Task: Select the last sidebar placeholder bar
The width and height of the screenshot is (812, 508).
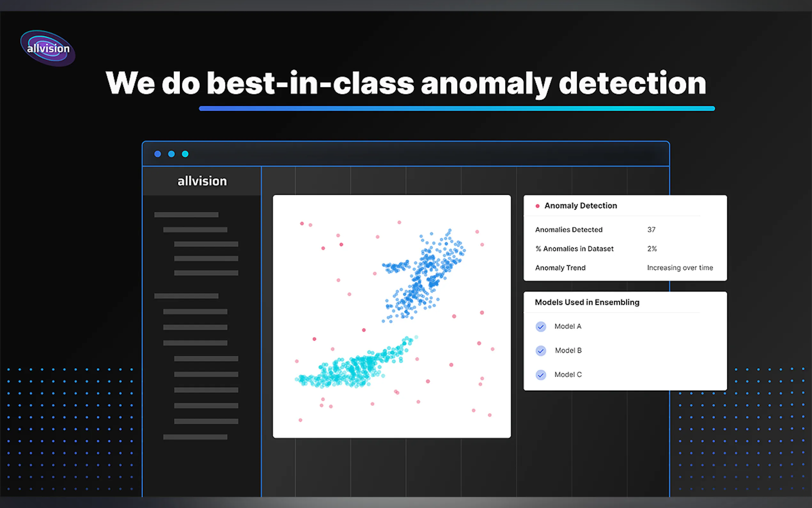Action: 195,437
